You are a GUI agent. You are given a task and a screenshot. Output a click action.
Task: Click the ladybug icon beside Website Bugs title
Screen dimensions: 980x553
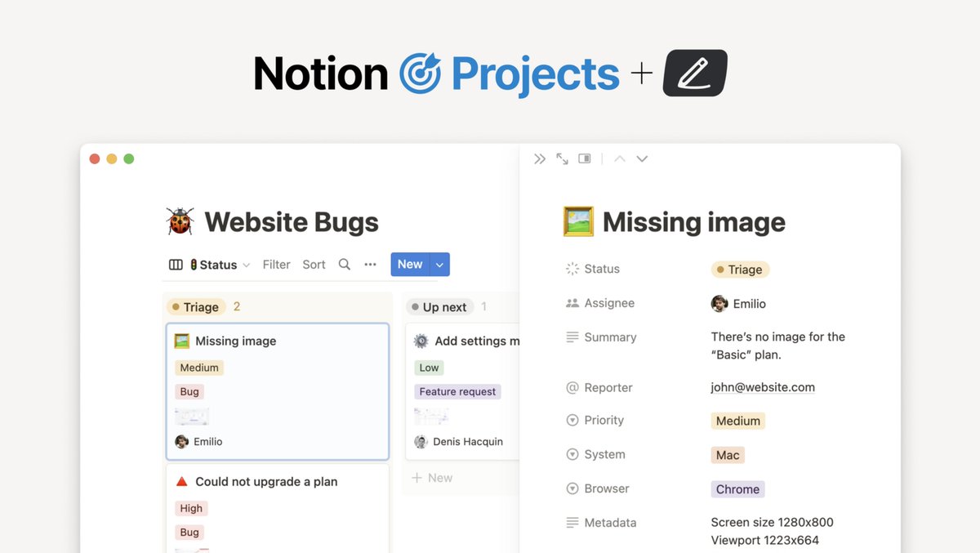click(179, 221)
